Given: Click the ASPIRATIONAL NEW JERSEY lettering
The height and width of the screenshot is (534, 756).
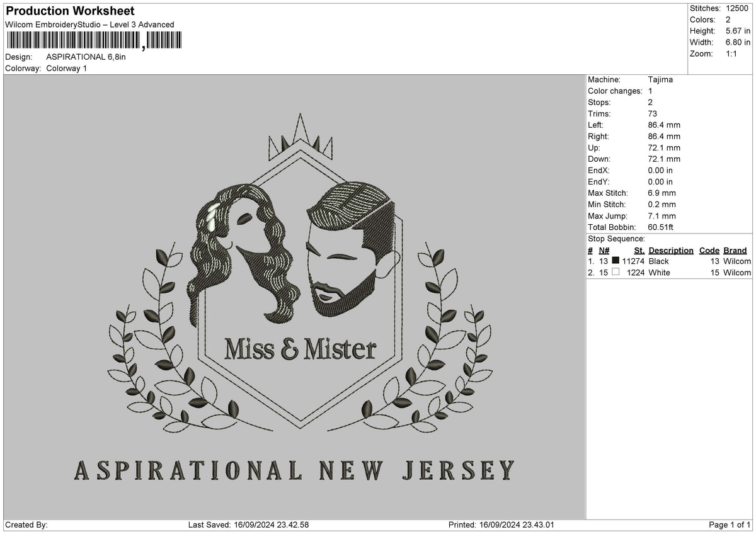Looking at the screenshot, I should coord(294,470).
